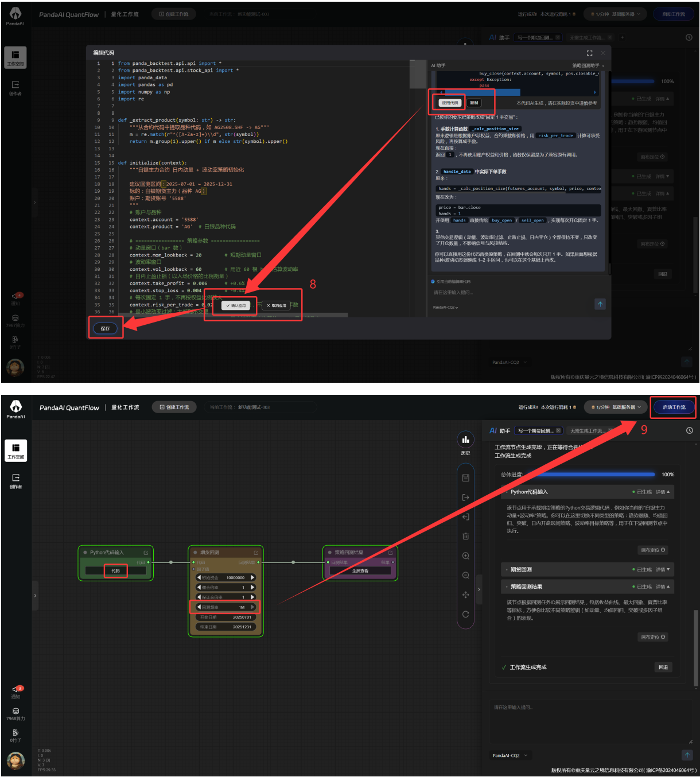Increase 初始资金 with the right arrow

coord(252,577)
